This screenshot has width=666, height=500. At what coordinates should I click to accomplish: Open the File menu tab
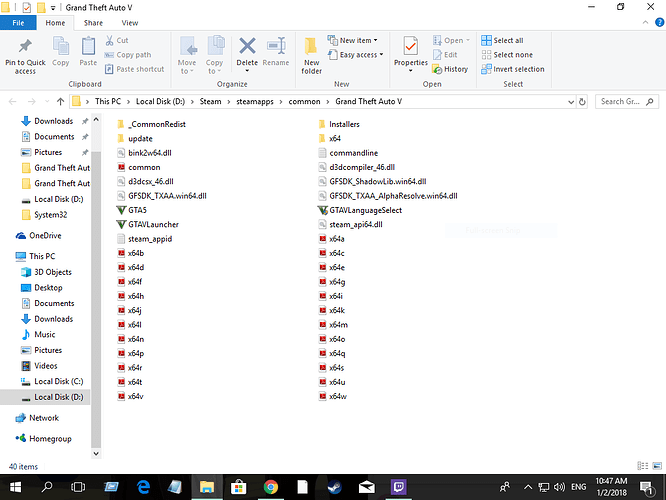18,23
